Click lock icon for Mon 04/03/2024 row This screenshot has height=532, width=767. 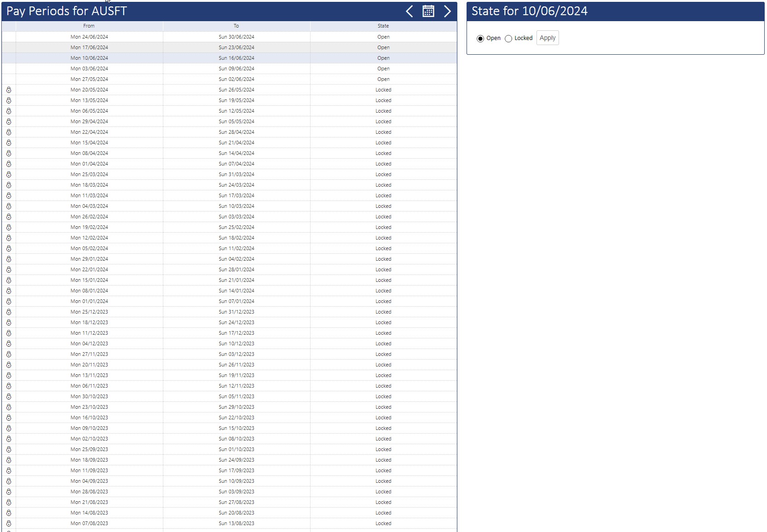click(x=9, y=206)
